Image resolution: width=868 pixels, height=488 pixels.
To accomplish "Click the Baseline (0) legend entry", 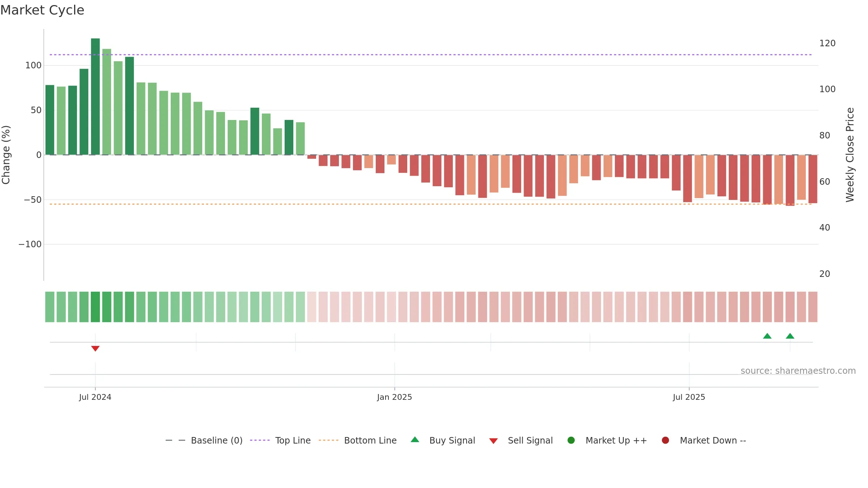I will click(x=204, y=440).
